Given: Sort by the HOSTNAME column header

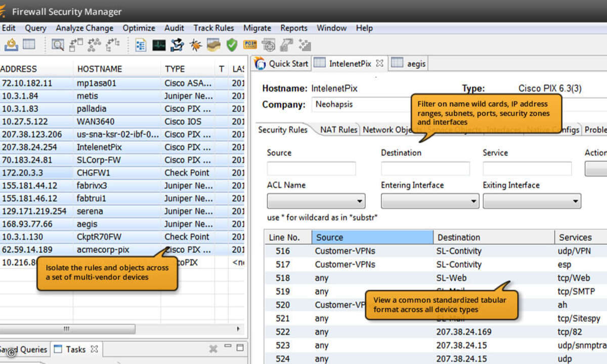Looking at the screenshot, I should tap(118, 69).
